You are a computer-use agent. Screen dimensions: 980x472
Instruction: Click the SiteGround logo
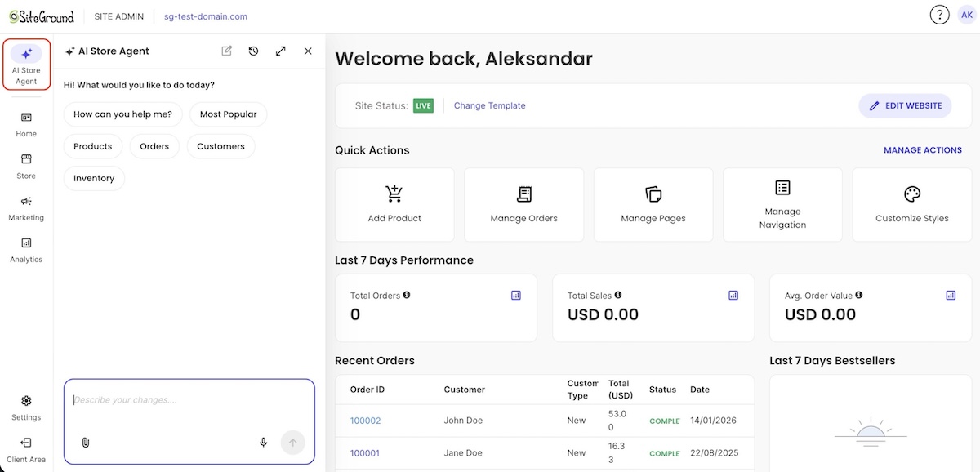(x=42, y=16)
